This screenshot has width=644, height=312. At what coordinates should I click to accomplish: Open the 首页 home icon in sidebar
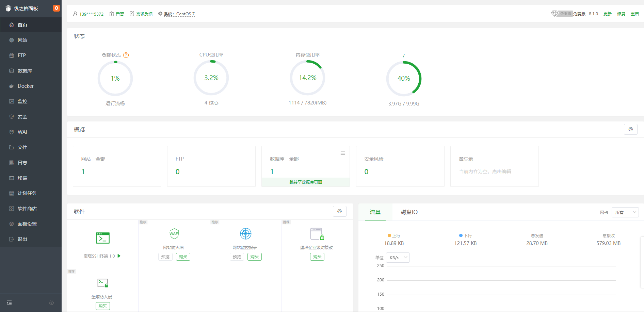(12, 25)
